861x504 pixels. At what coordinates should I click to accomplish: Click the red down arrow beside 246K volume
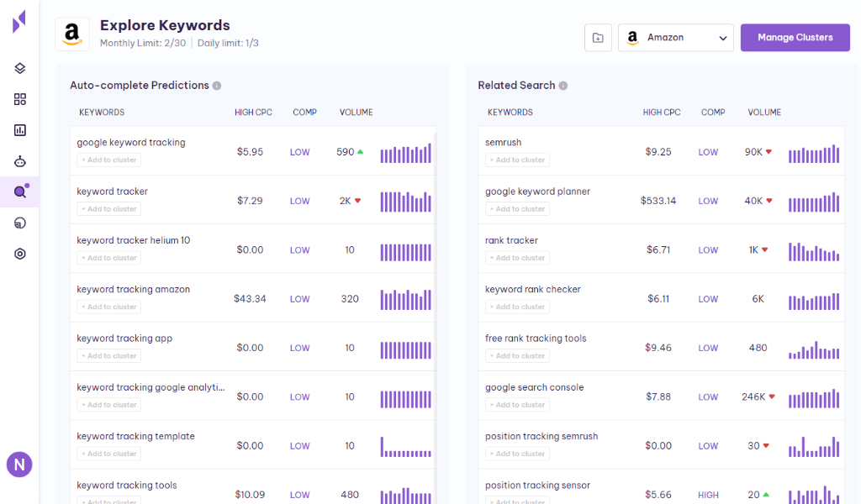coord(772,396)
